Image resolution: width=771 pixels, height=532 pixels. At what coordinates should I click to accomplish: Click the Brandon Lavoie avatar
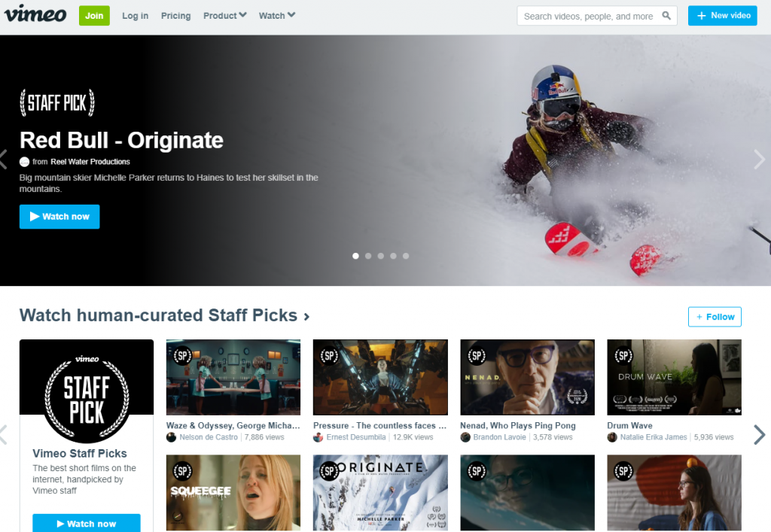(x=465, y=437)
